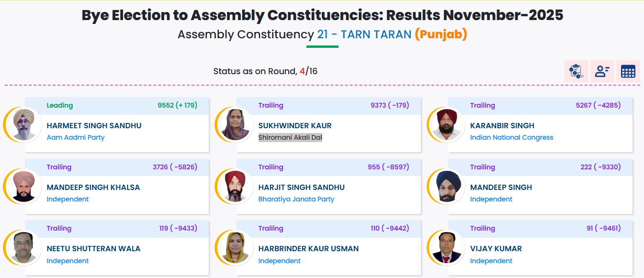The height and width of the screenshot is (278, 644).
Task: Click the MANDEEP SINGH Independent candidate name
Action: (501, 188)
